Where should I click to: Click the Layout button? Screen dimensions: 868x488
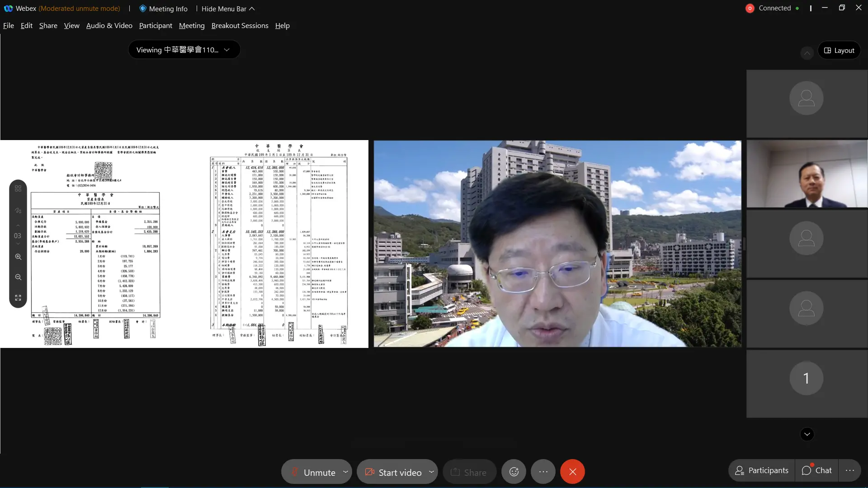click(839, 50)
